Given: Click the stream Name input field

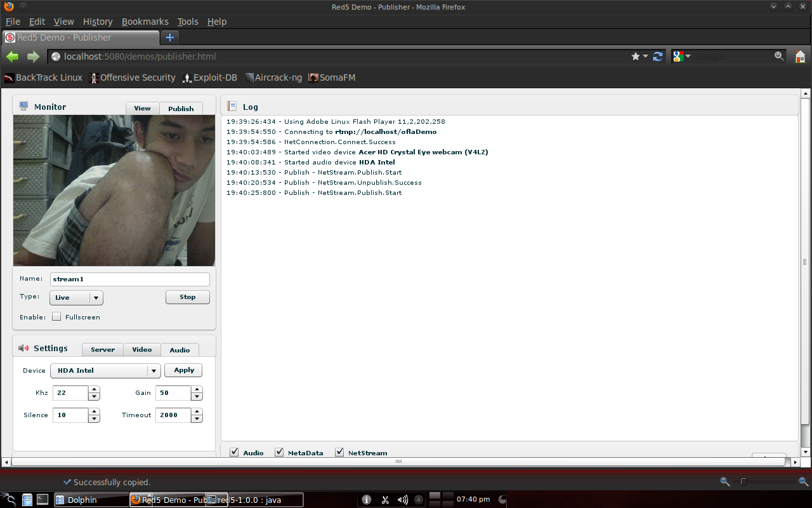Looking at the screenshot, I should click(130, 279).
